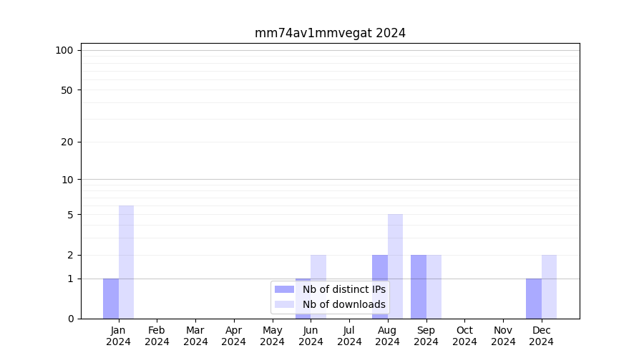
Task: Select the 'Nb of downloads' legend label
Action: pos(343,304)
